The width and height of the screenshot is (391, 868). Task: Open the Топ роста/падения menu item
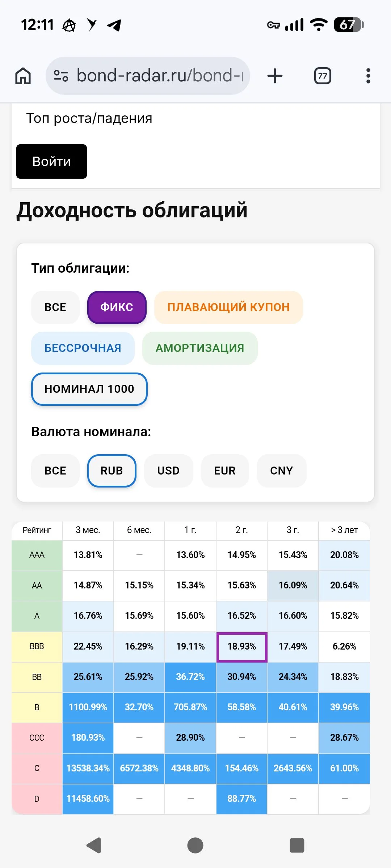pos(89,118)
